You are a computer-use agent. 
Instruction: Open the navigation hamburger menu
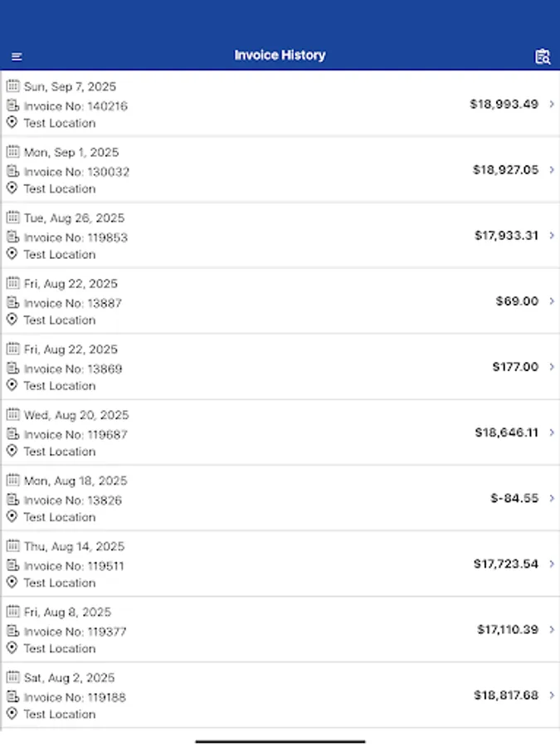(x=17, y=56)
